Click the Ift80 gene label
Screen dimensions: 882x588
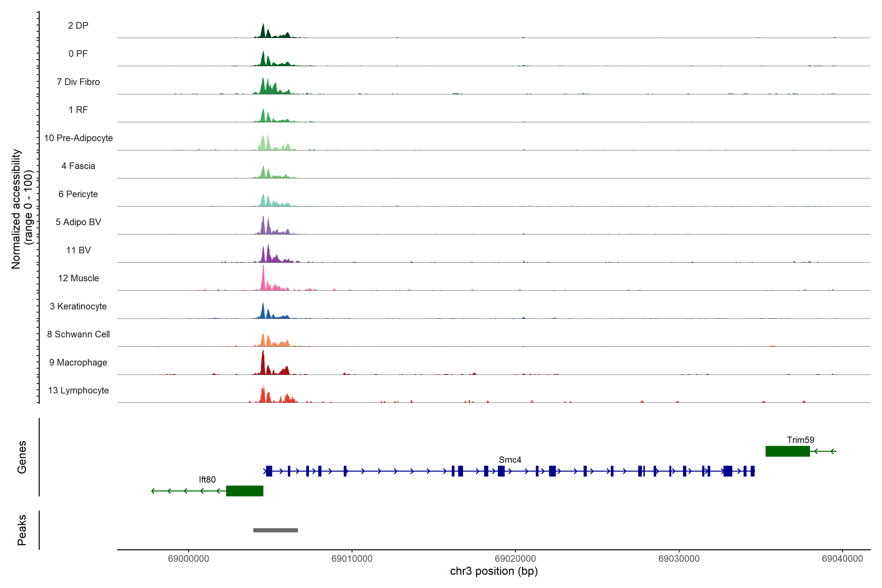(x=207, y=480)
